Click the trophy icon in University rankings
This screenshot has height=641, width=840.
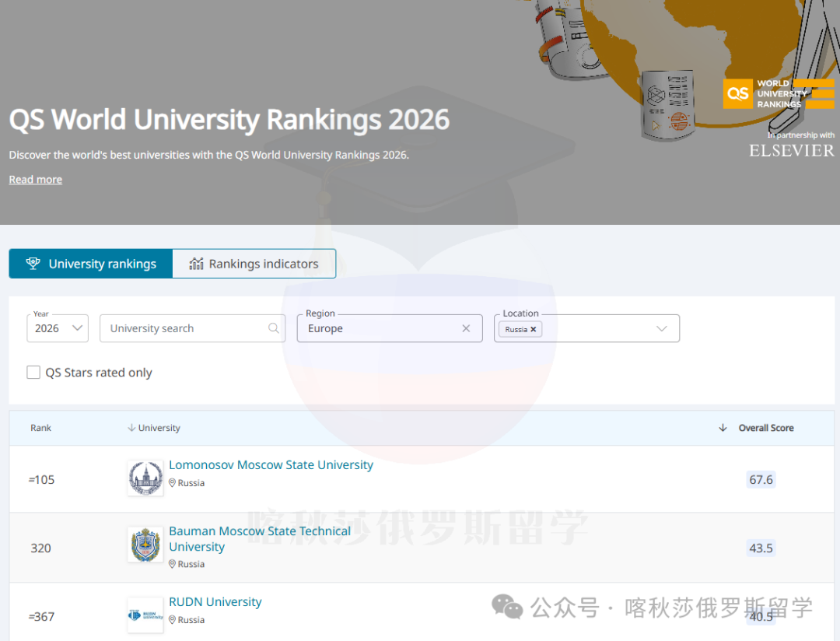(x=33, y=263)
